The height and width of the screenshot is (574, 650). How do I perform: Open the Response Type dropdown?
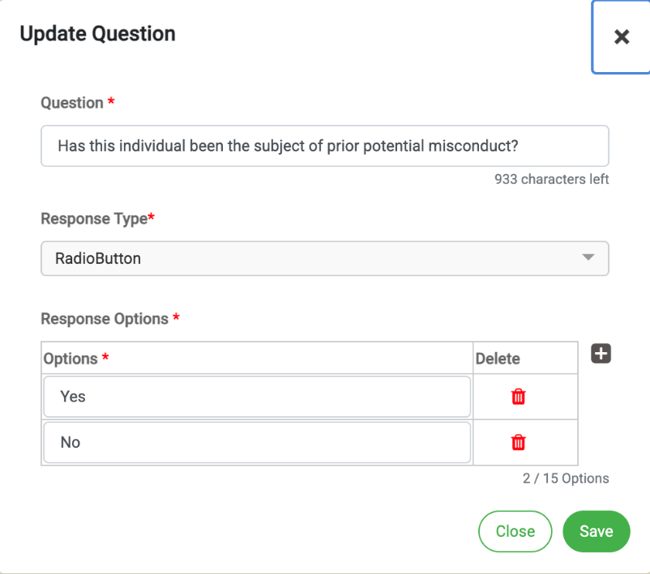[324, 258]
